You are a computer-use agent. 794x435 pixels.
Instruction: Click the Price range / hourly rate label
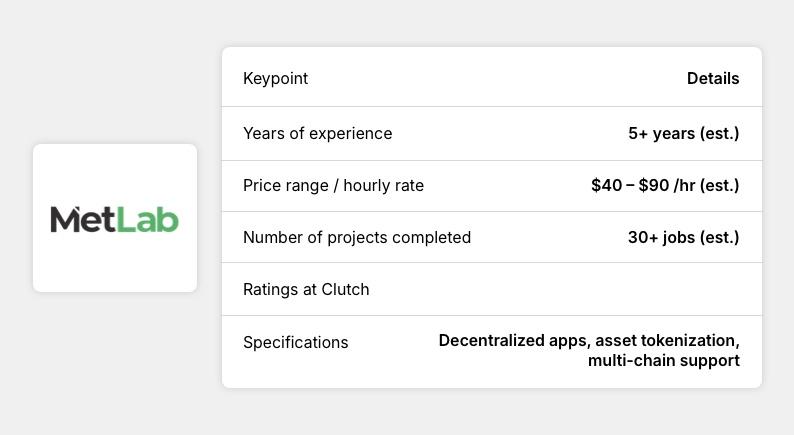click(333, 185)
